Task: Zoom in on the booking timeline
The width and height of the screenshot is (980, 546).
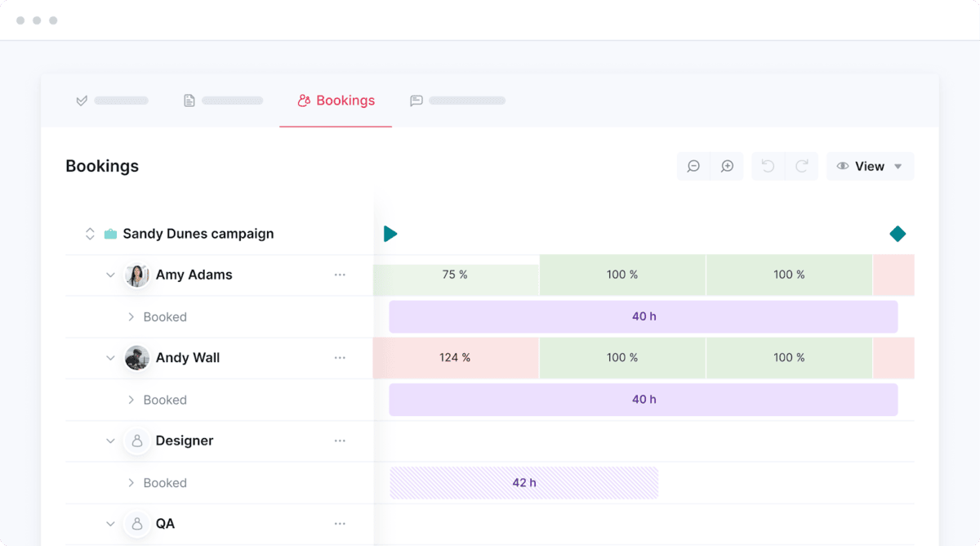Action: tap(727, 166)
